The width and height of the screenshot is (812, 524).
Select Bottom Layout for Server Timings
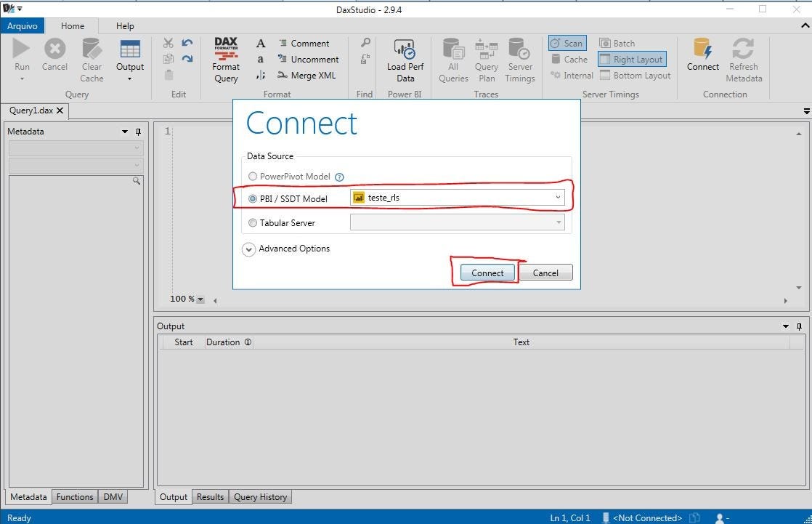635,75
